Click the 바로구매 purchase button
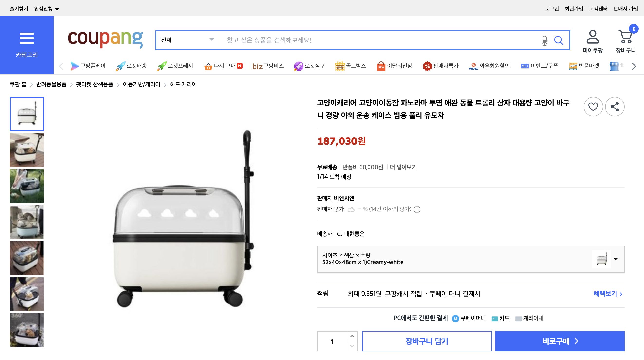This screenshot has width=644, height=360. click(x=559, y=341)
